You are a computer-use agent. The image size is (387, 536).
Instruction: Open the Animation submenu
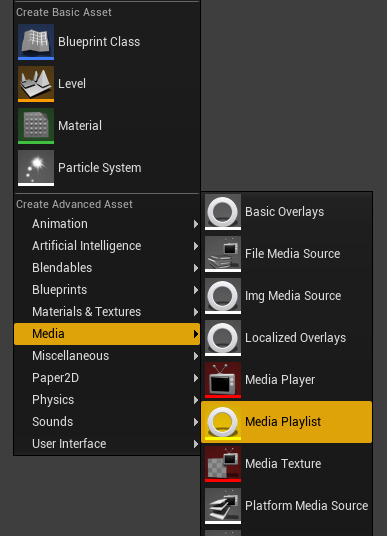click(x=107, y=224)
